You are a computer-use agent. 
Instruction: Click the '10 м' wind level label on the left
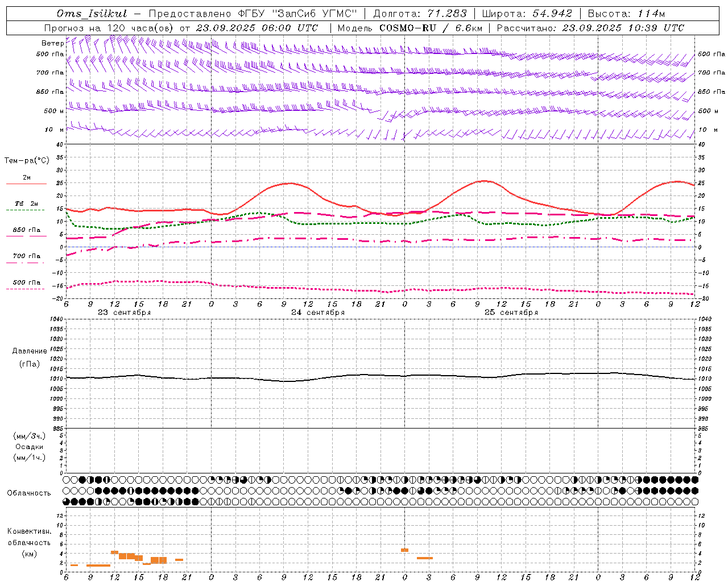pyautogui.click(x=54, y=130)
